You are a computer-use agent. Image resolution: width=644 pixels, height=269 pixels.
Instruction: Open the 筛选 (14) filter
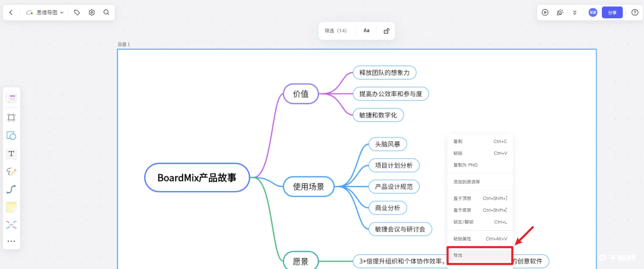click(x=335, y=31)
